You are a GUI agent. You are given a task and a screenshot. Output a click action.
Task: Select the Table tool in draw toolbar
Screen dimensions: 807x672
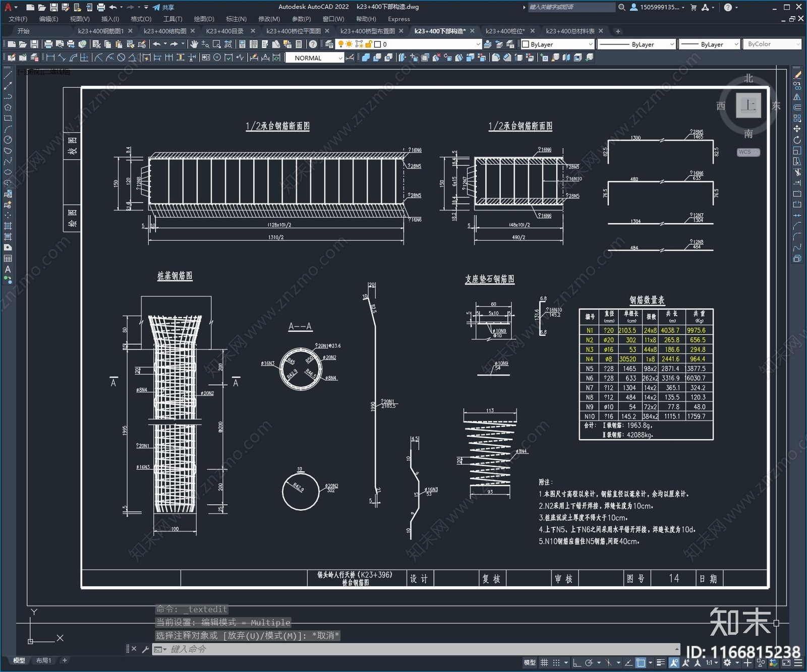(8, 258)
